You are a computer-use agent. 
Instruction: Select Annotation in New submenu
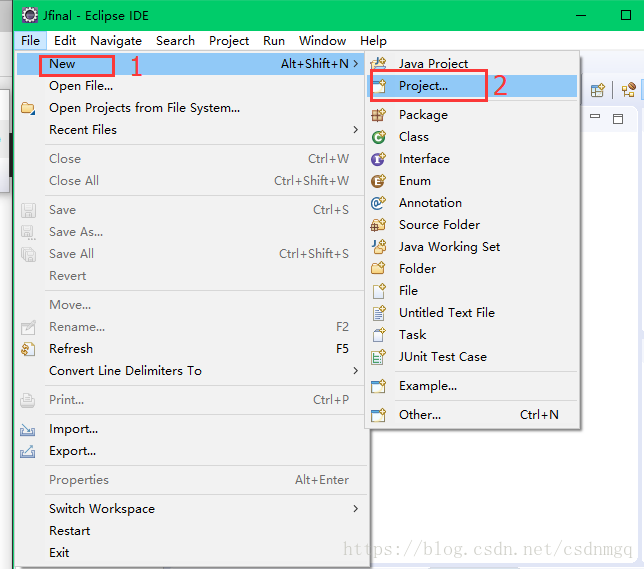coord(472,203)
